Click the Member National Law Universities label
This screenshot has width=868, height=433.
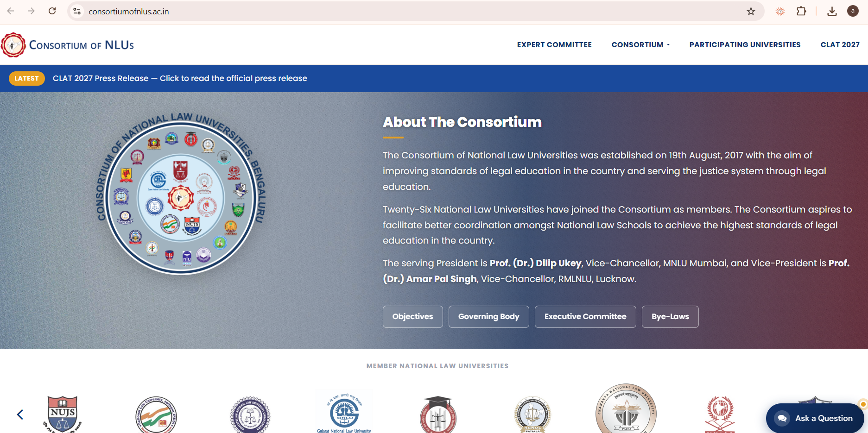click(437, 366)
